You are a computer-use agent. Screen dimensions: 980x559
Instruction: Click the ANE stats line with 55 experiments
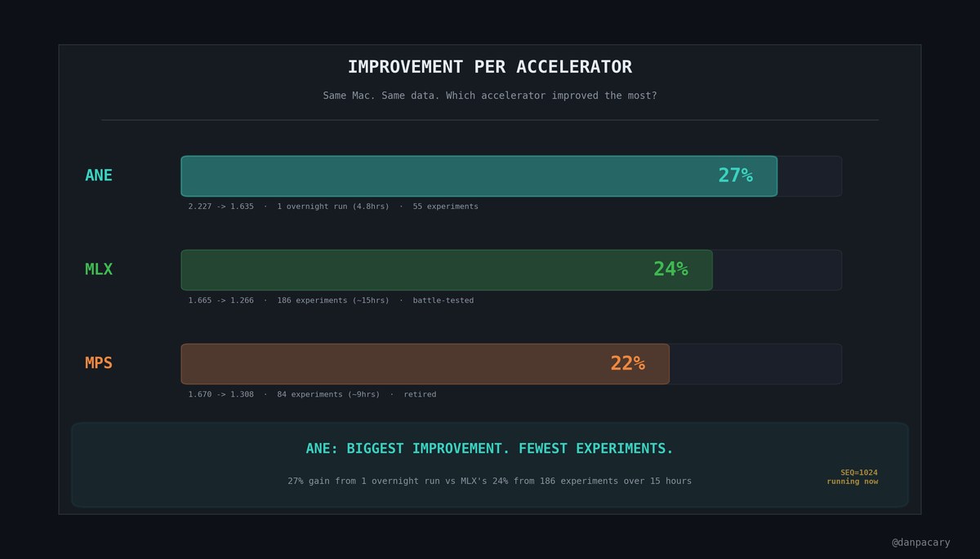point(333,206)
